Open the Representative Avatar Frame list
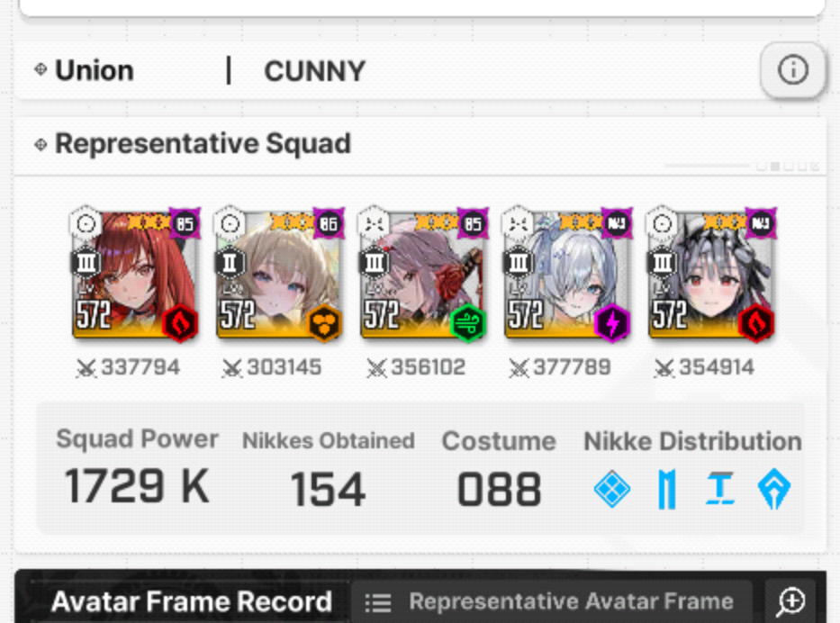 [551, 601]
